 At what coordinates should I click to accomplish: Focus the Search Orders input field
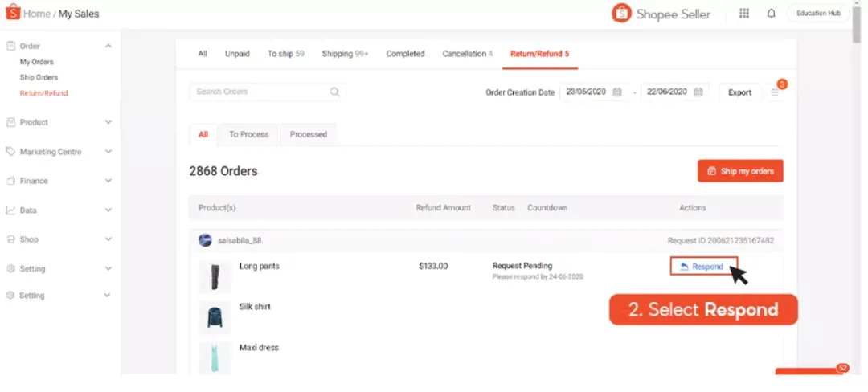268,92
